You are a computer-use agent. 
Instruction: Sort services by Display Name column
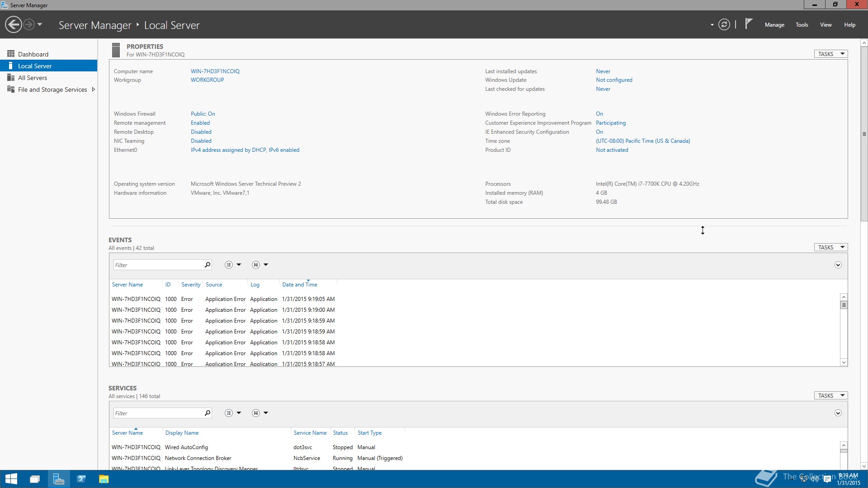click(x=182, y=432)
